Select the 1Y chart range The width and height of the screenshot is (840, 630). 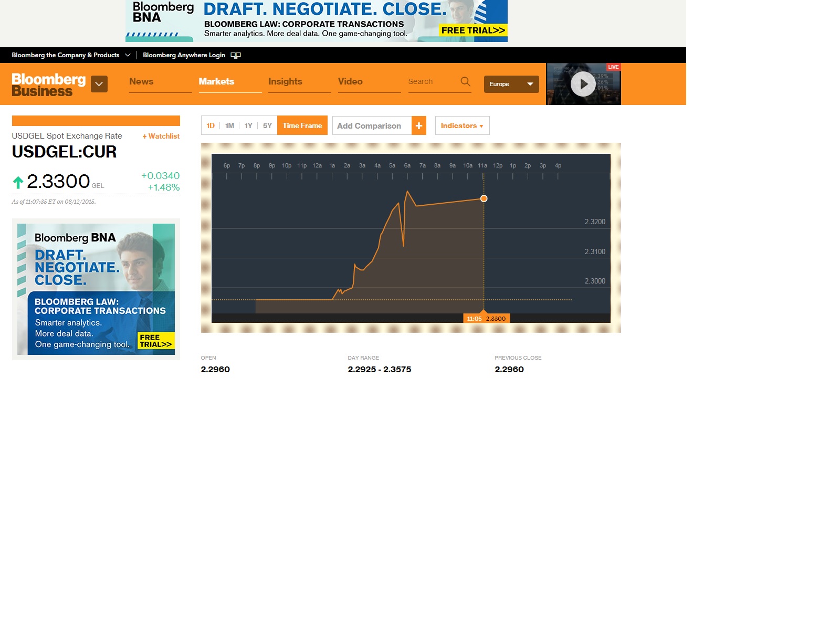[248, 125]
